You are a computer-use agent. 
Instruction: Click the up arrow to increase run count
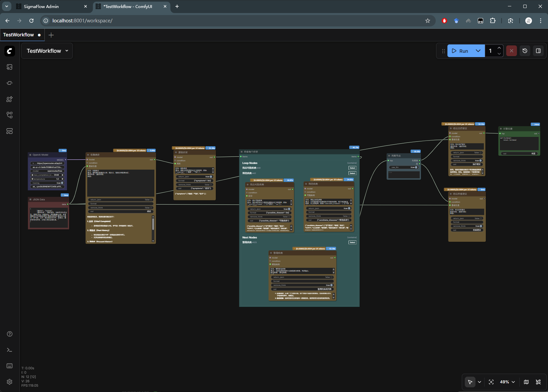click(x=499, y=48)
